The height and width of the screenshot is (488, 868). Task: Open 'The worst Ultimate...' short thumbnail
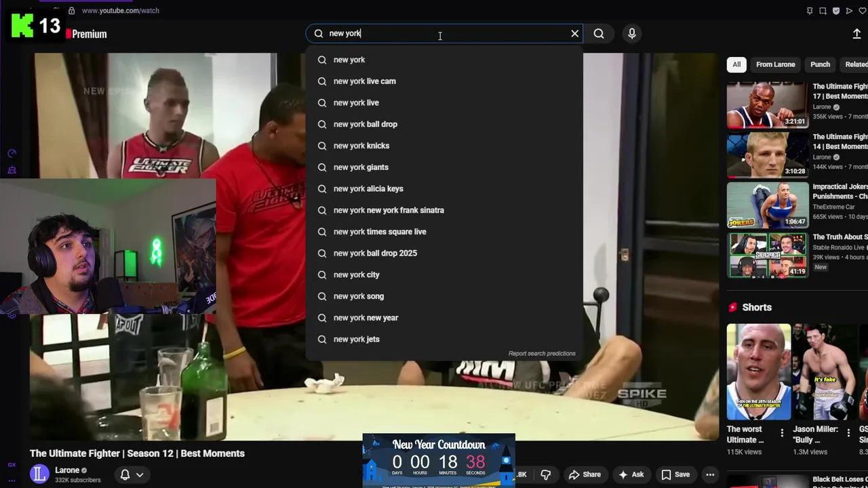pyautogui.click(x=758, y=372)
